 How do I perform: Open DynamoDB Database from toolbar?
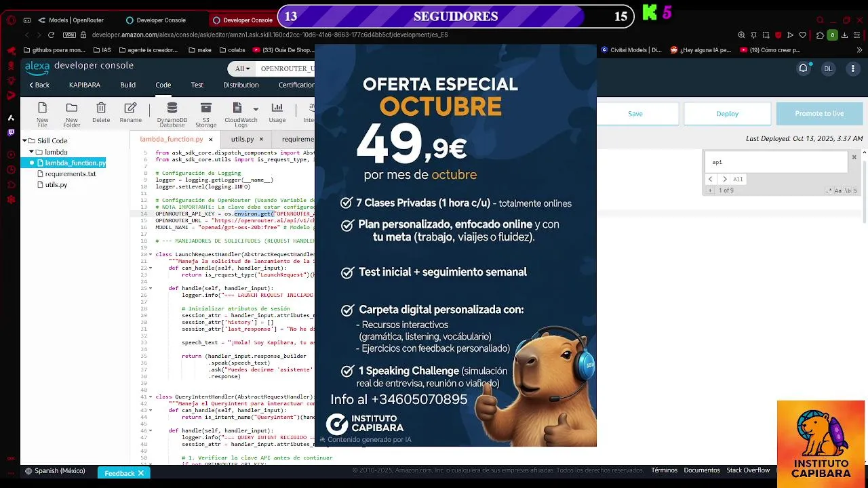click(172, 108)
